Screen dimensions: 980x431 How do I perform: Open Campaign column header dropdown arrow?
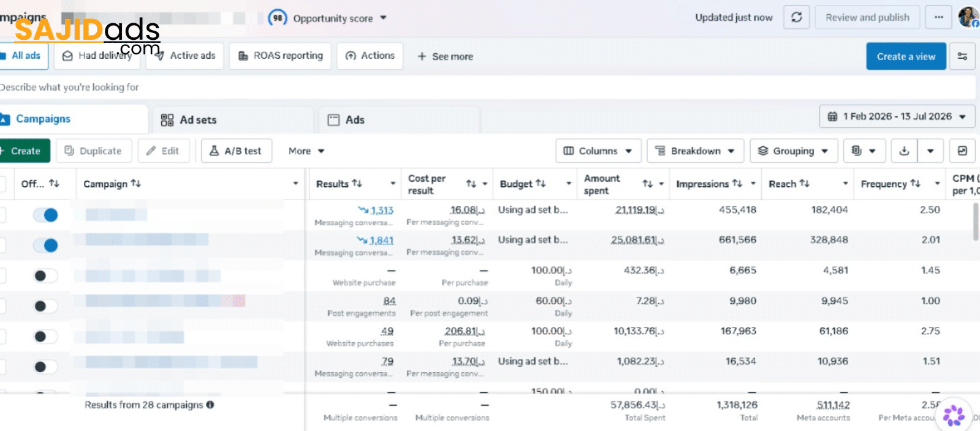295,184
